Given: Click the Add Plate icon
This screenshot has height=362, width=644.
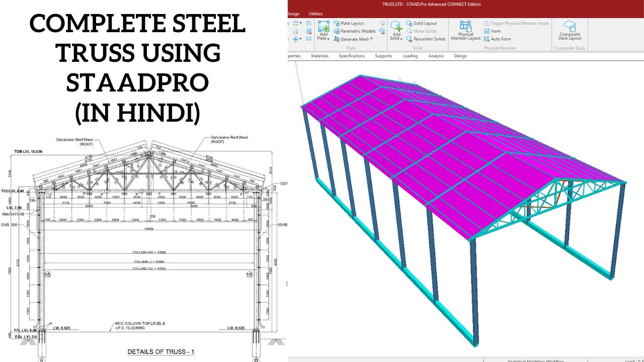Looking at the screenshot, I should pyautogui.click(x=324, y=27).
